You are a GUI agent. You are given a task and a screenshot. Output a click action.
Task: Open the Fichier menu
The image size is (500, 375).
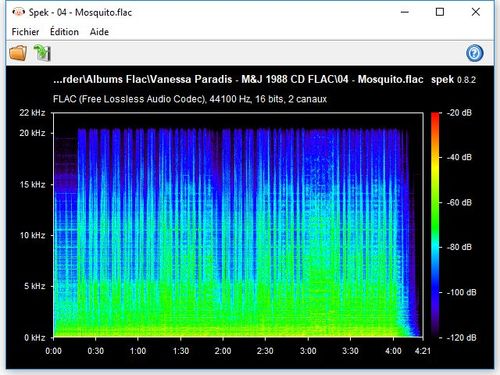pos(25,32)
